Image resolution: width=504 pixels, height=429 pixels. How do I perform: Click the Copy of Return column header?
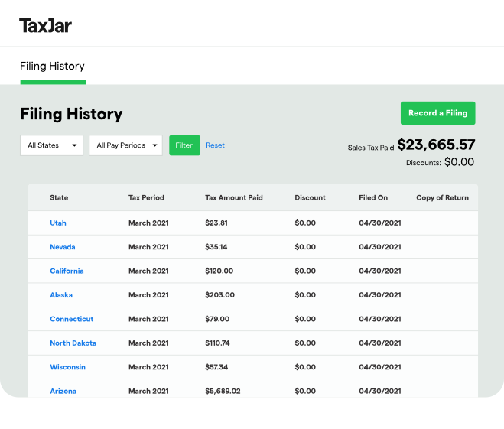coord(442,197)
